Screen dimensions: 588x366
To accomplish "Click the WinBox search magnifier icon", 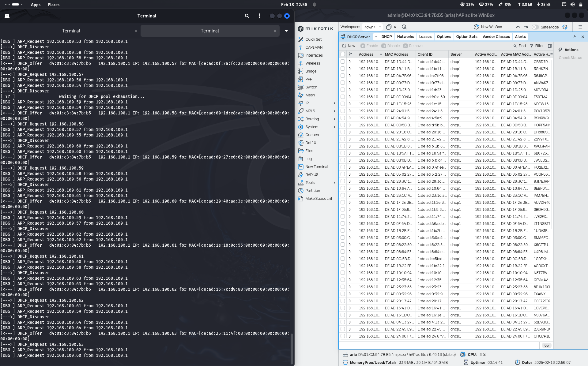I will click(404, 27).
